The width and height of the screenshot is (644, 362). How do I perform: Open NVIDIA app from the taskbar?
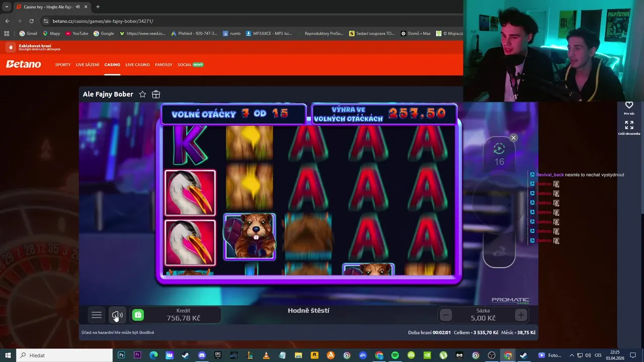point(427,355)
